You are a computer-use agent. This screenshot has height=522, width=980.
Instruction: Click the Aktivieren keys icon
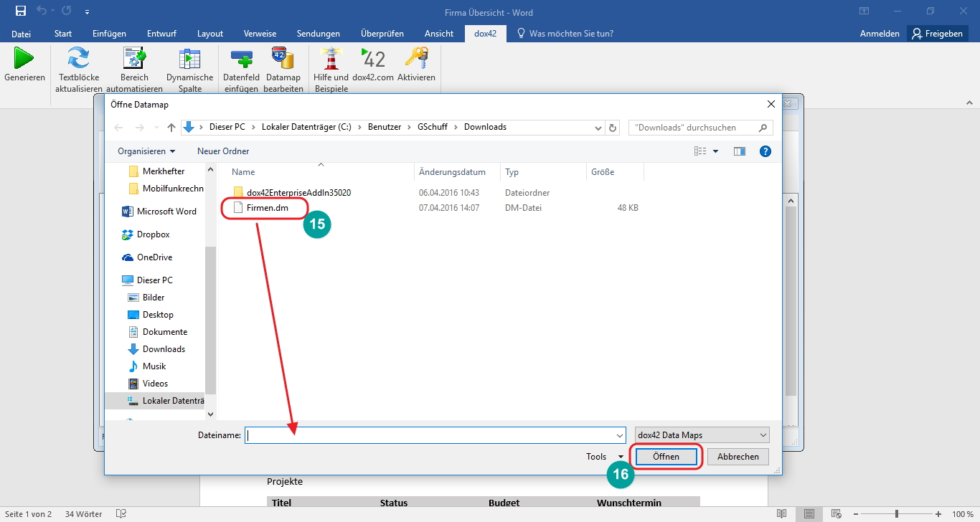point(416,58)
